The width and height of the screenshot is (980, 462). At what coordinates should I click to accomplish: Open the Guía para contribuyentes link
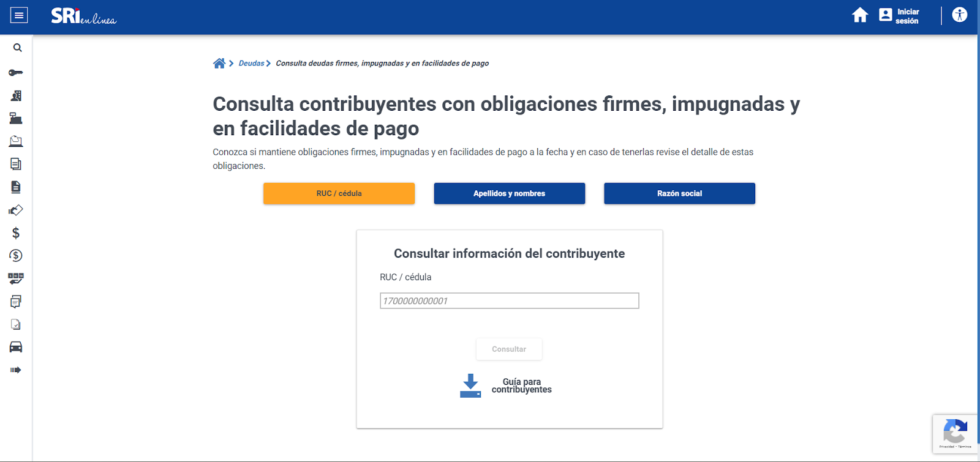521,386
